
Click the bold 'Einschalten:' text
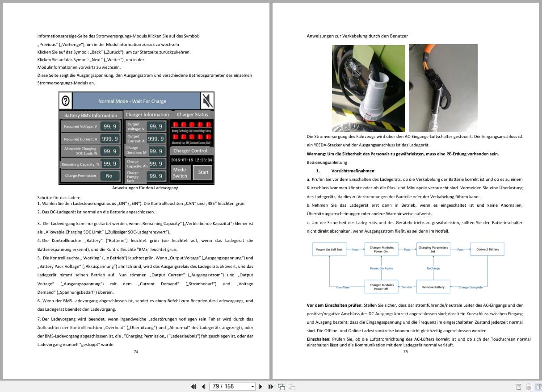pyautogui.click(x=319, y=339)
